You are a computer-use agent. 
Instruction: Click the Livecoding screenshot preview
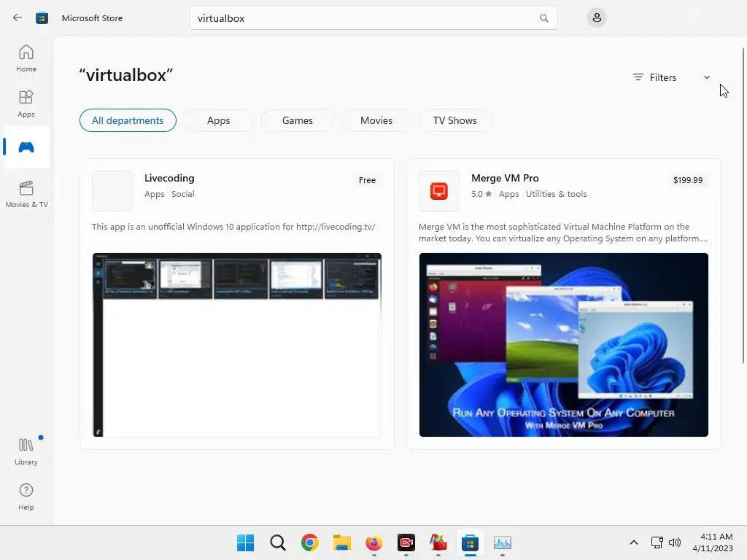(x=237, y=345)
